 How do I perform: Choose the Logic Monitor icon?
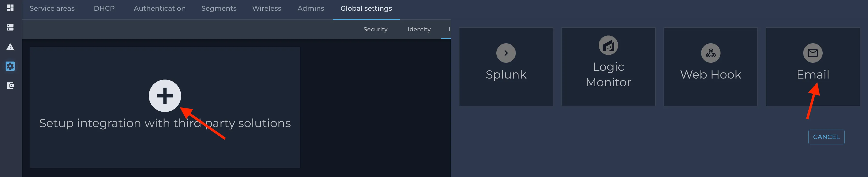click(608, 45)
